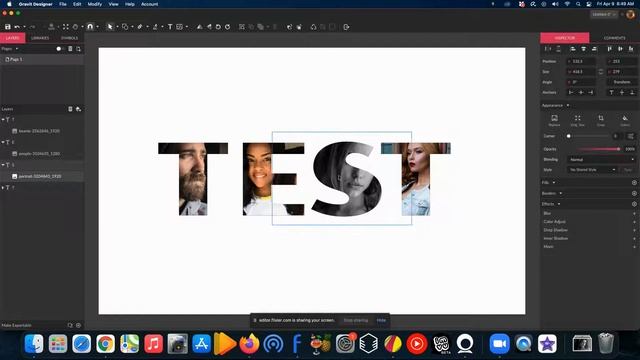
Task: Click the Hide link in share bar
Action: point(381,320)
